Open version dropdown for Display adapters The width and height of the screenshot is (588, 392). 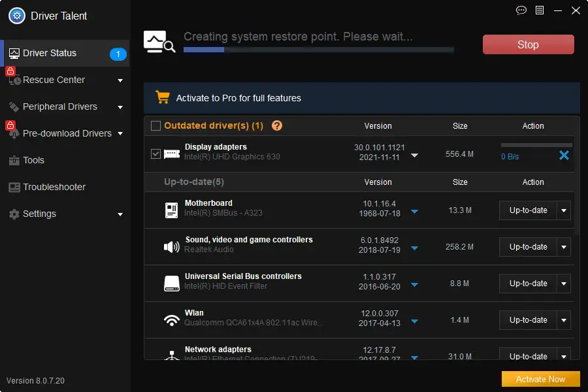[x=414, y=155]
